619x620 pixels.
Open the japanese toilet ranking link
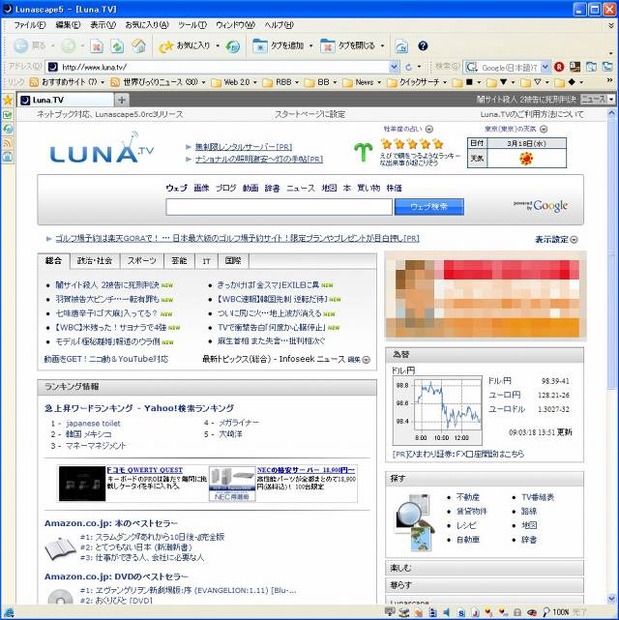(93, 423)
